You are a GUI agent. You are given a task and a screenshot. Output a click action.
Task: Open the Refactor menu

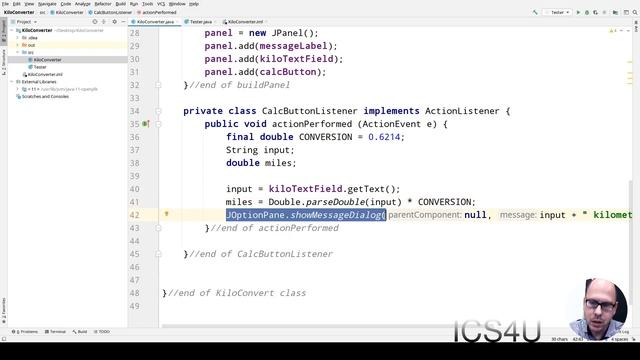103,4
